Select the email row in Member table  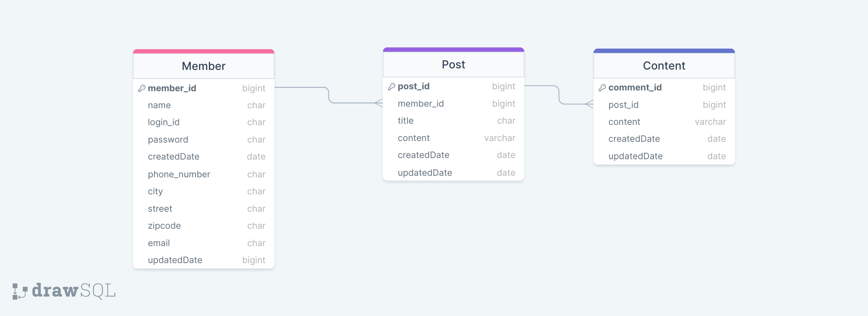[204, 243]
